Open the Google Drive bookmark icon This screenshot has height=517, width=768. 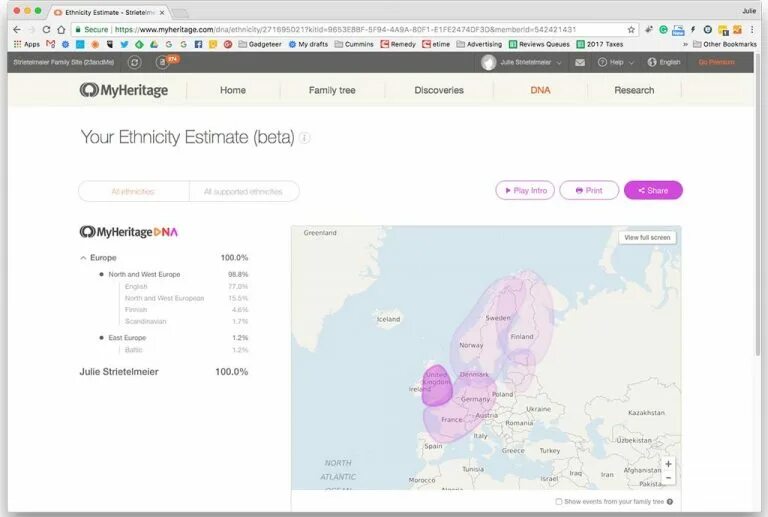154,44
